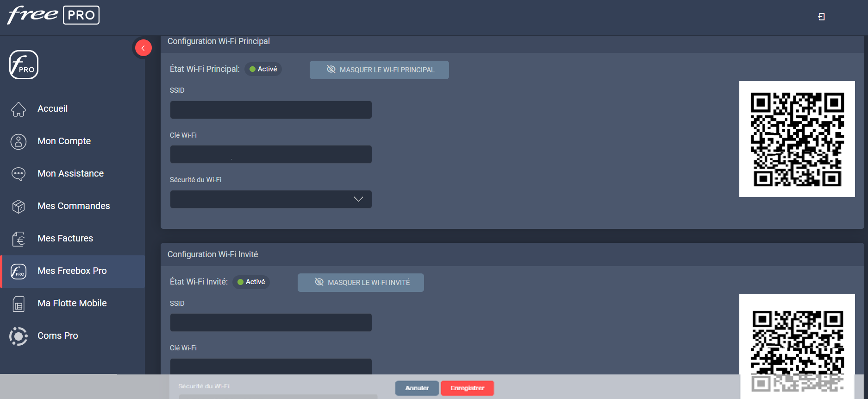Click the Mes Commandes box icon
This screenshot has width=868, height=399.
(19, 206)
